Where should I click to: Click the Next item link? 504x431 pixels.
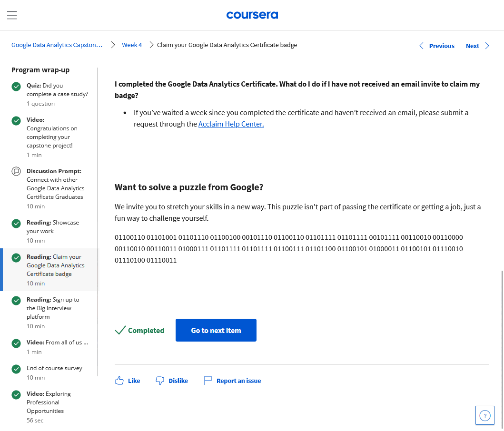click(x=472, y=46)
